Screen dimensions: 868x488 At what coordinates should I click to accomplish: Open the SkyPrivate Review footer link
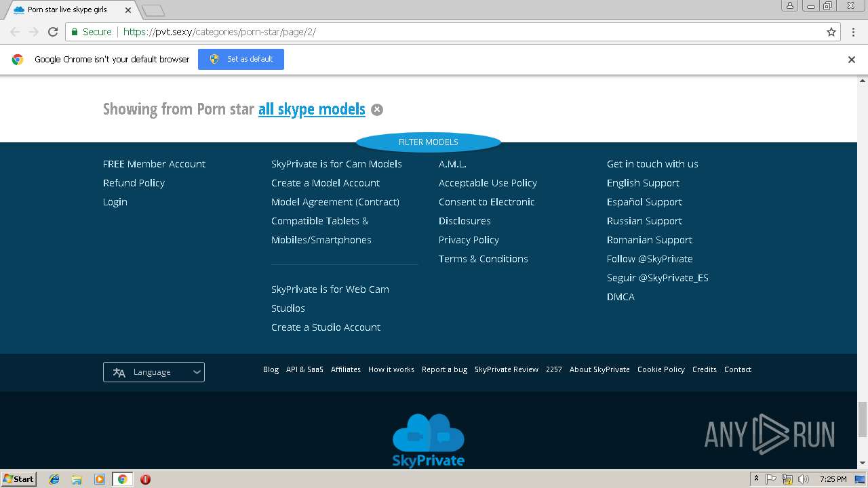click(x=507, y=369)
